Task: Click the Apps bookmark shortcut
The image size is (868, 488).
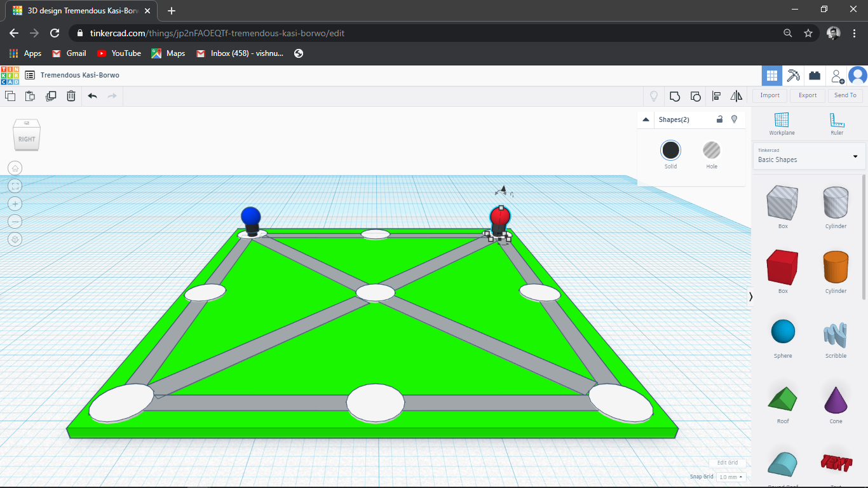Action: tap(25, 53)
